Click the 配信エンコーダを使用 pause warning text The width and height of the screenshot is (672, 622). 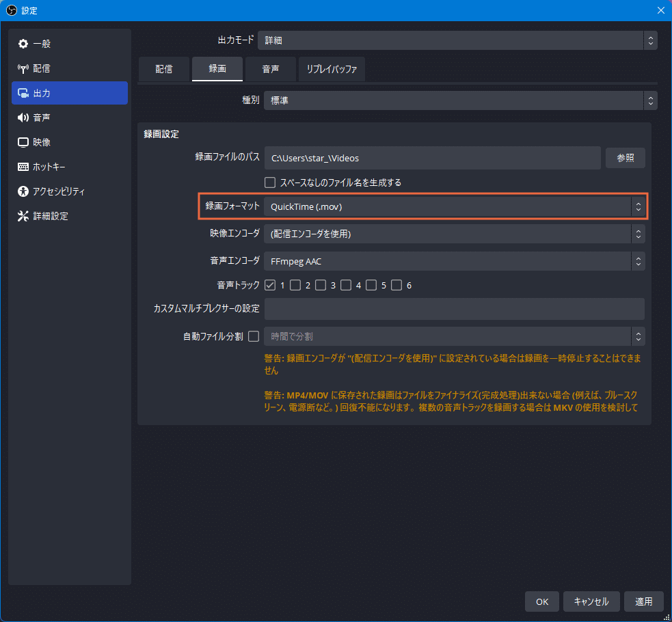pos(453,364)
